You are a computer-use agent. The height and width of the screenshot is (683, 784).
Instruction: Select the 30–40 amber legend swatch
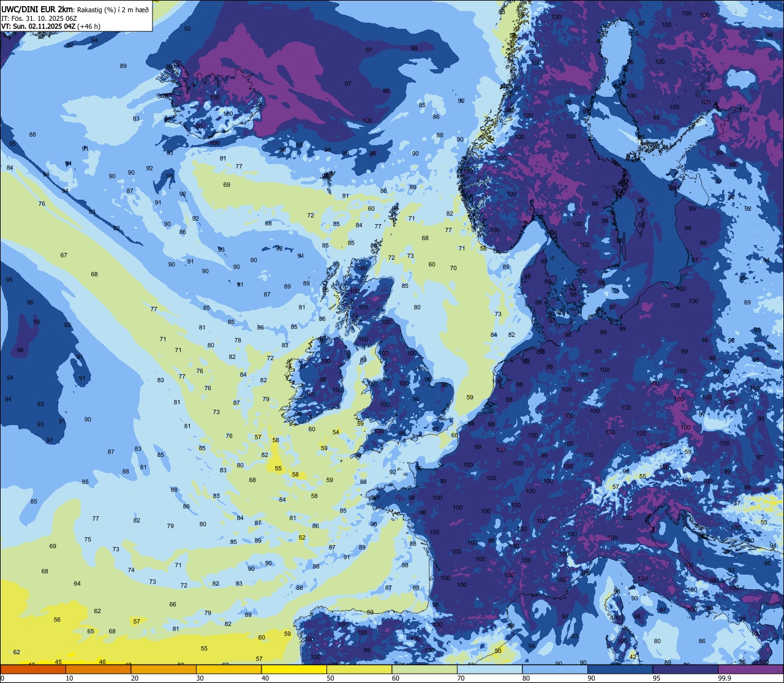(x=228, y=669)
